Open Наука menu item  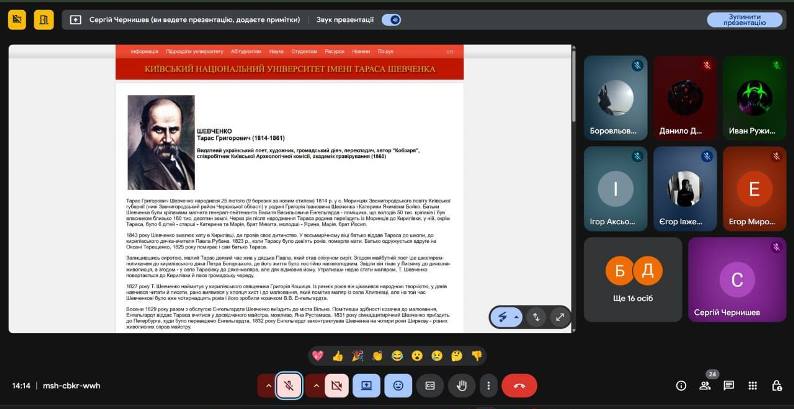276,52
